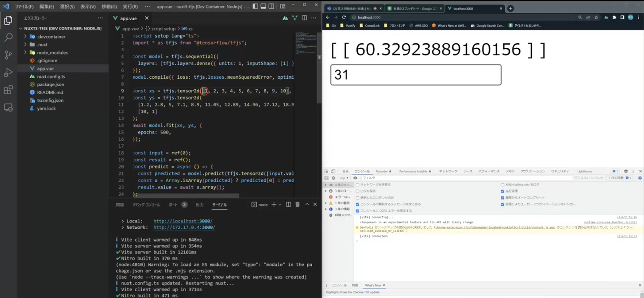Open DevTools settings gear icon
This screenshot has width=644, height=298.
click(x=626, y=171)
